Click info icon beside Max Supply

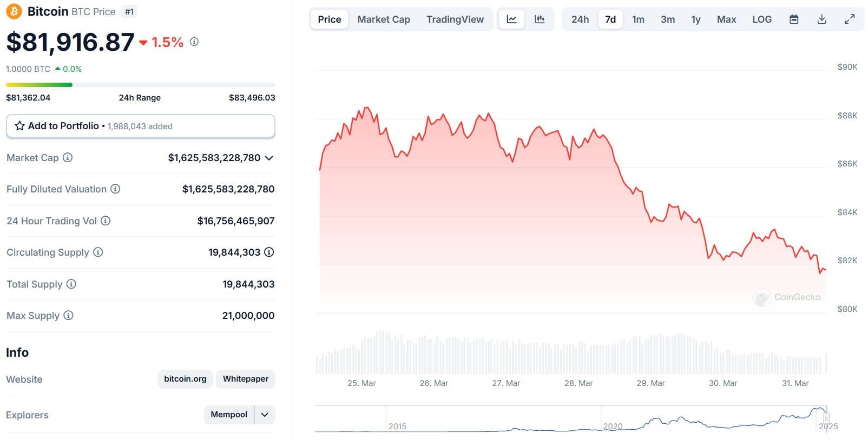pyautogui.click(x=68, y=315)
